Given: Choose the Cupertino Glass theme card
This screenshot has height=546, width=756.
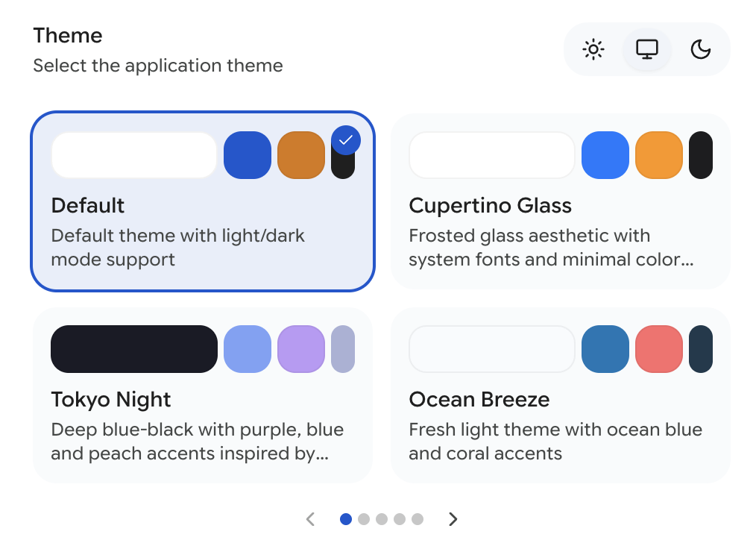Looking at the screenshot, I should pos(560,201).
